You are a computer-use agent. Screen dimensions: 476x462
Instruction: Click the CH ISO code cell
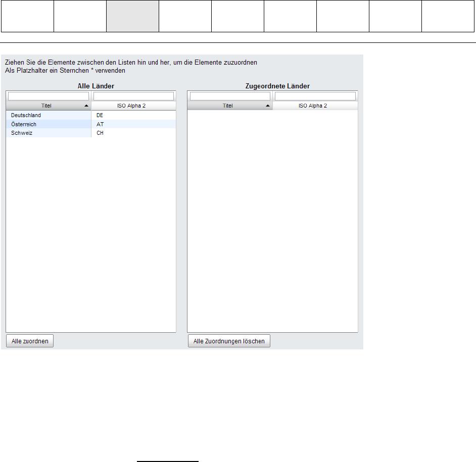[133, 133]
